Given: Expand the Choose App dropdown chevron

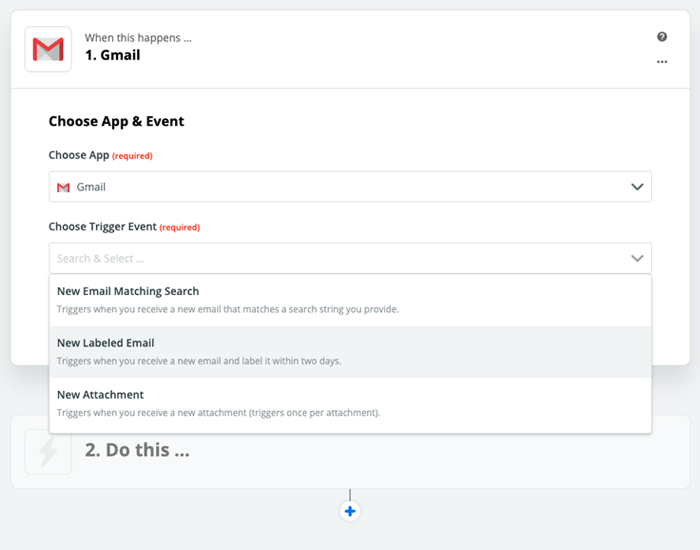Looking at the screenshot, I should click(637, 187).
